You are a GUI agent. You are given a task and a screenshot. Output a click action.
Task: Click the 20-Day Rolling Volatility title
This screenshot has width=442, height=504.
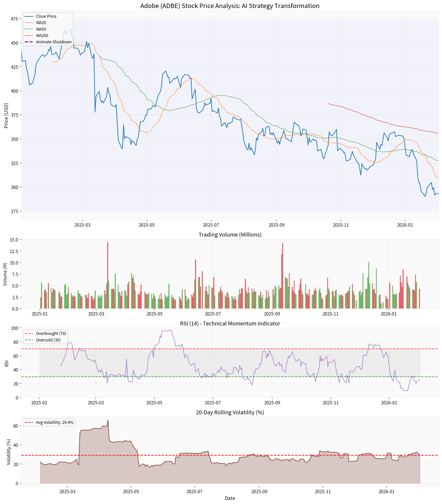click(230, 412)
